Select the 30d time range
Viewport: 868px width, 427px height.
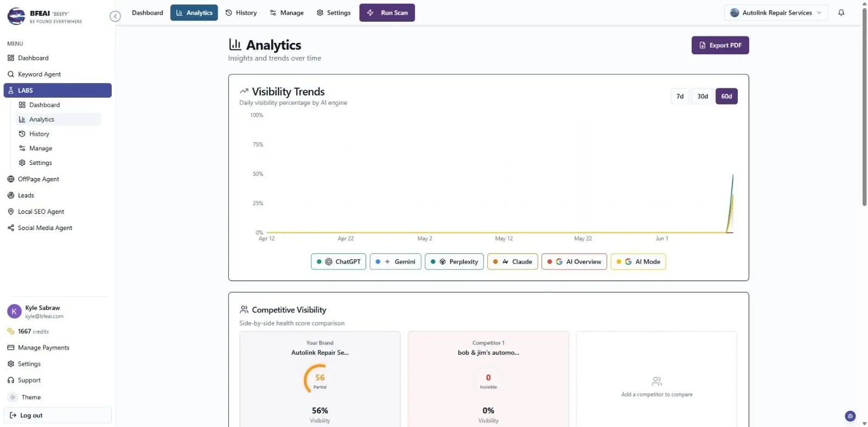tap(703, 96)
